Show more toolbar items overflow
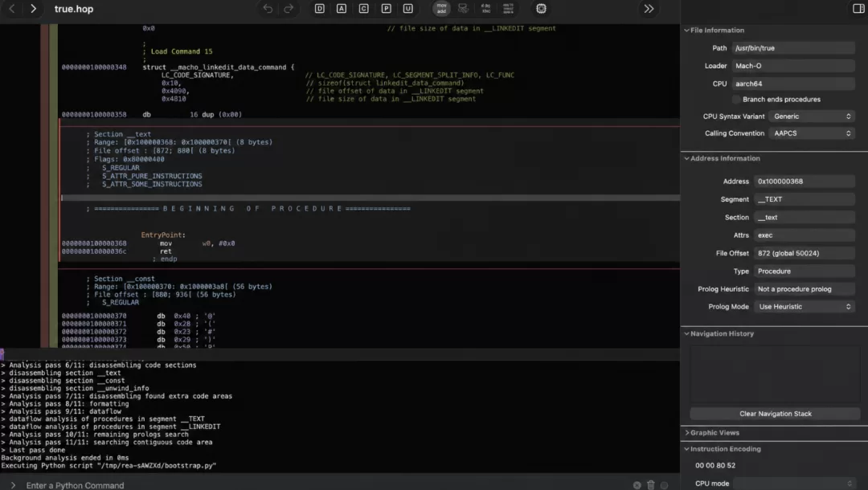The height and width of the screenshot is (490, 868). pyautogui.click(x=649, y=9)
